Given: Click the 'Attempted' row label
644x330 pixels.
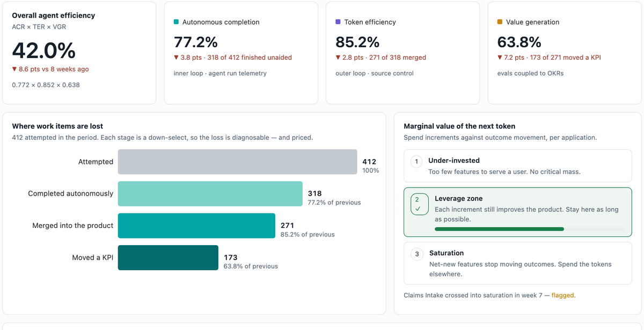Looking at the screenshot, I should point(96,162).
